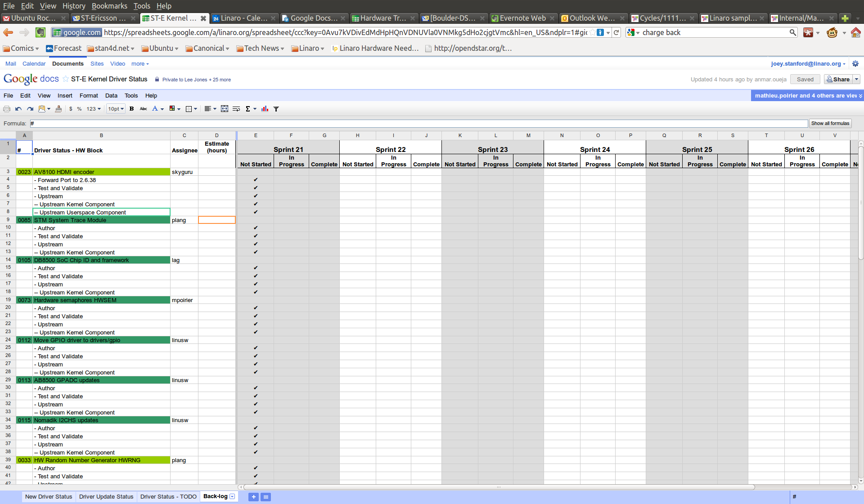Switch to Driver Update Status sheet tab
This screenshot has height=504, width=864.
[x=106, y=497]
